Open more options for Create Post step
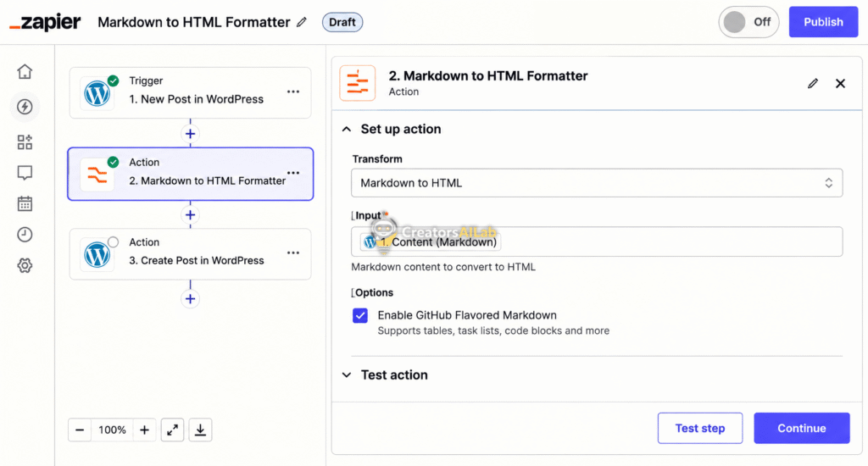 293,253
